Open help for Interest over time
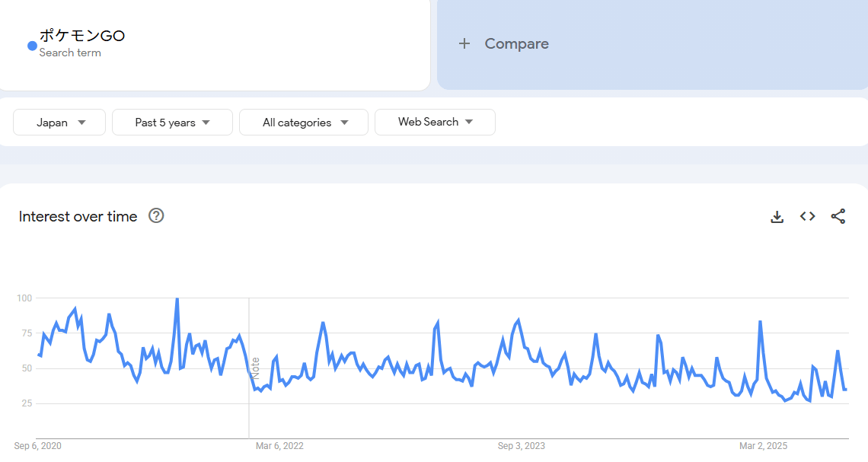This screenshot has height=462, width=868. click(x=156, y=216)
